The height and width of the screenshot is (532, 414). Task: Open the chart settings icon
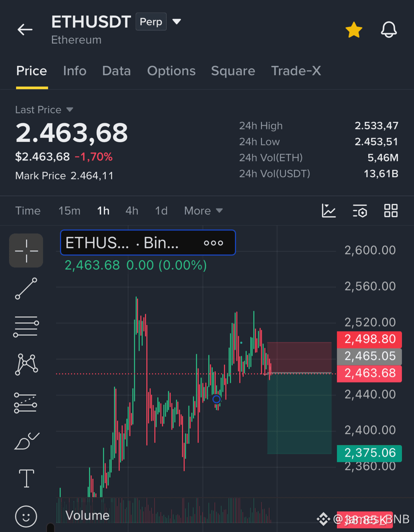[359, 210]
